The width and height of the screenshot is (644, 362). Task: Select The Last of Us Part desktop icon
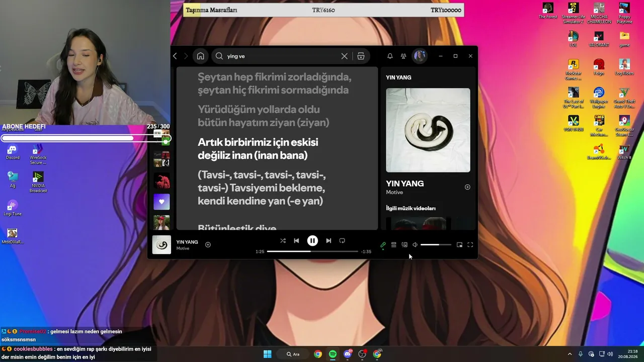coord(573,98)
